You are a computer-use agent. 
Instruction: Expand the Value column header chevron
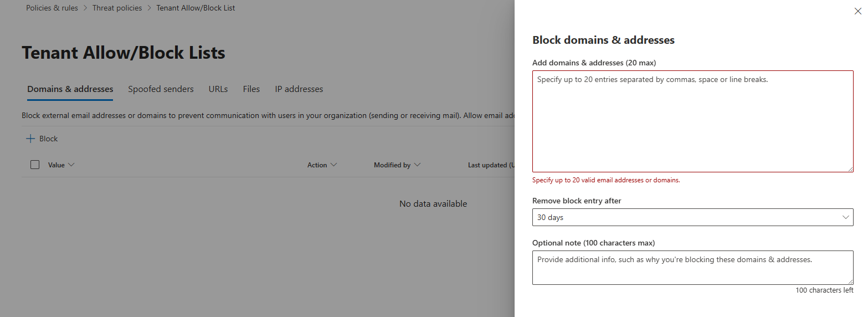point(71,165)
